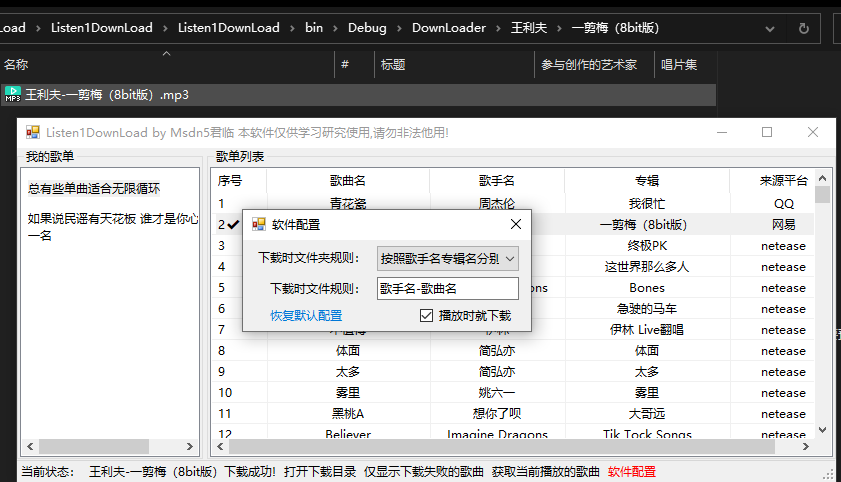Click album cell Bones

coord(647,288)
